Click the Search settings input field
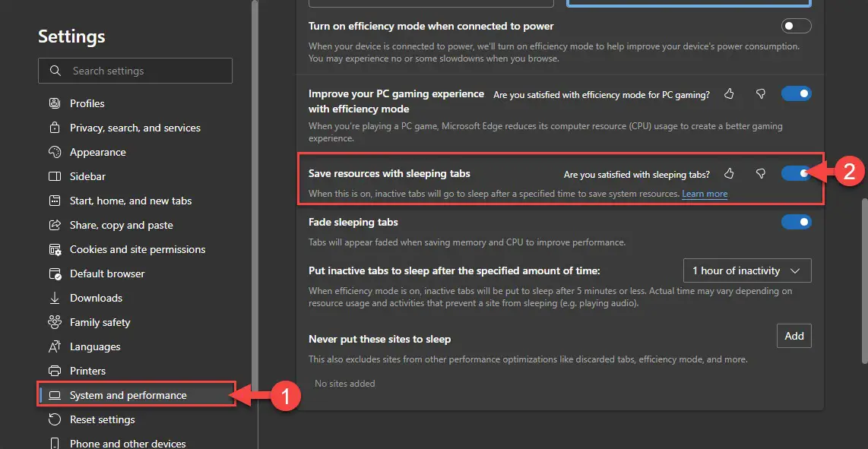 (144, 71)
